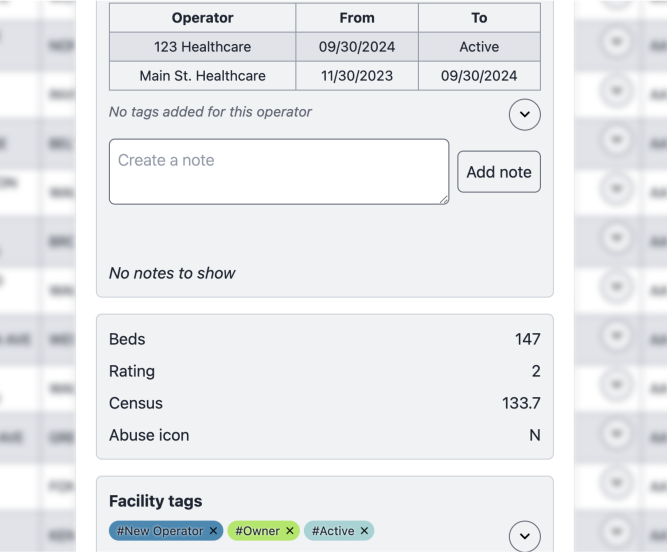Click the textarea resize handle corner

[x=444, y=200]
